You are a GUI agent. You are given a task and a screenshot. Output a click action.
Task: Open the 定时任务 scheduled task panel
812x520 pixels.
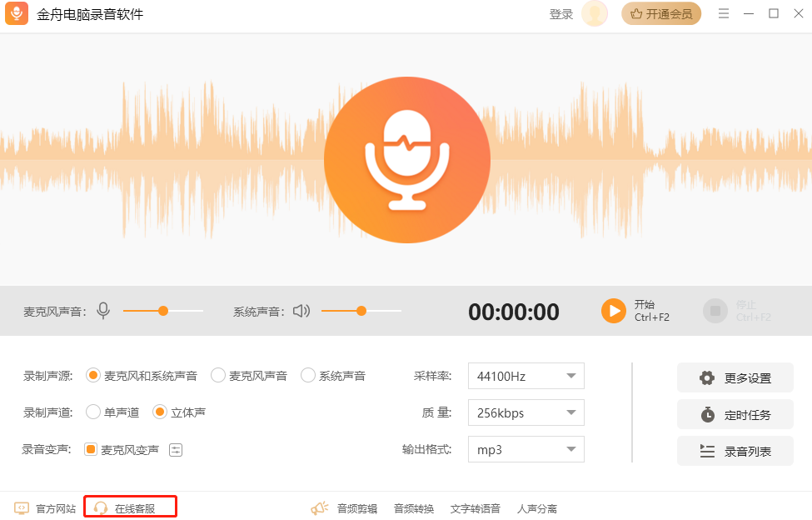click(735, 413)
